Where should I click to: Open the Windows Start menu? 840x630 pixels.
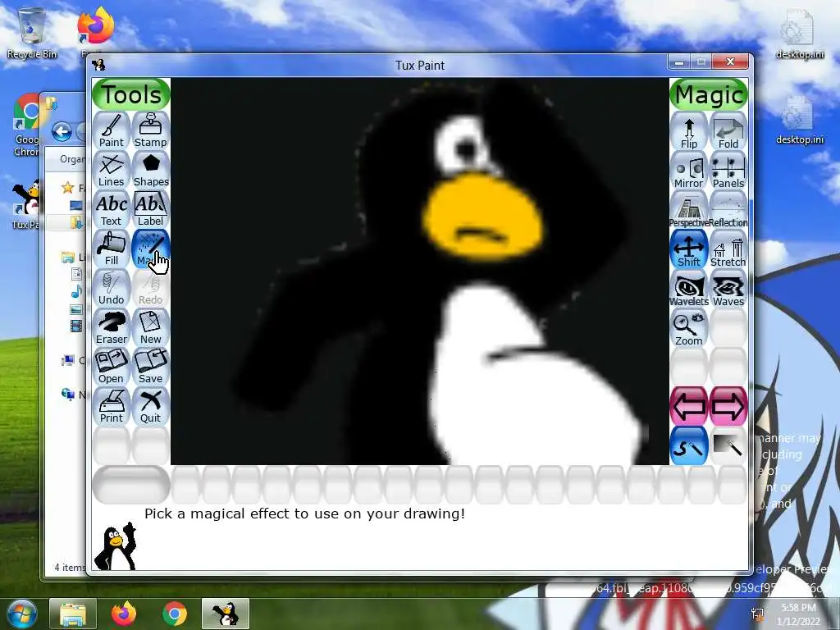22,614
